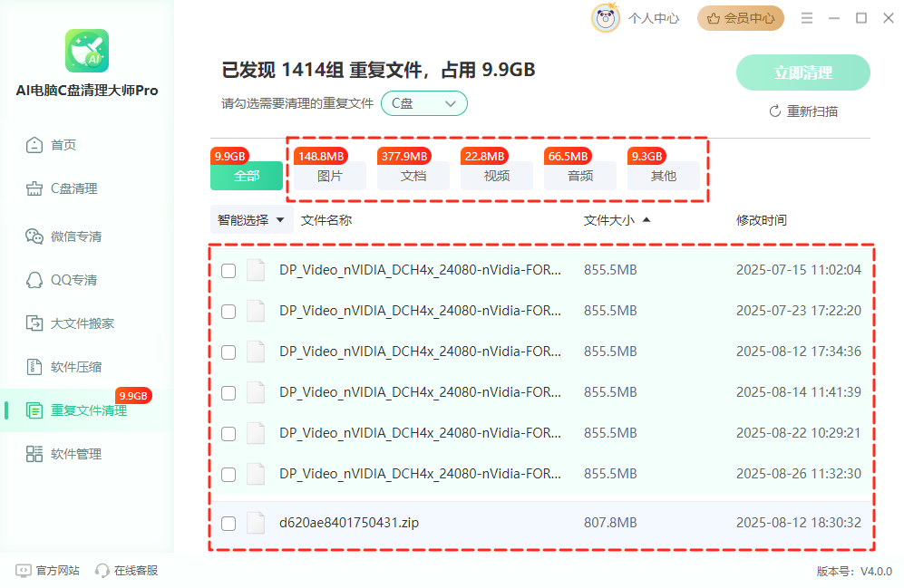This screenshot has height=588, width=904.
Task: Switch to the 图片 tab
Action: click(x=330, y=176)
